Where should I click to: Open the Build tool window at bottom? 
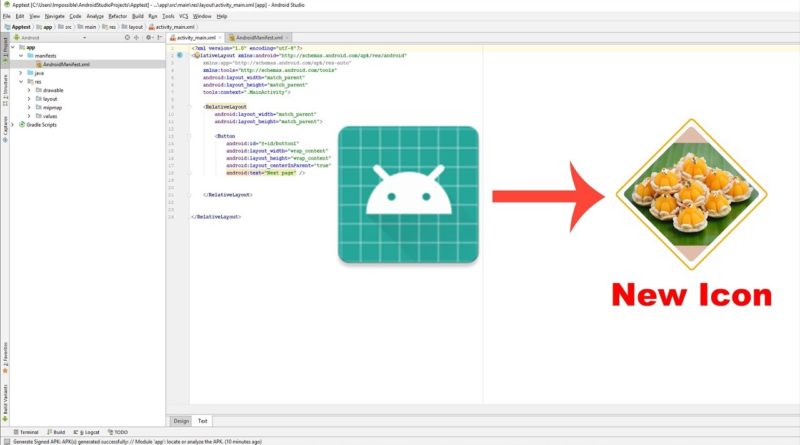56,432
